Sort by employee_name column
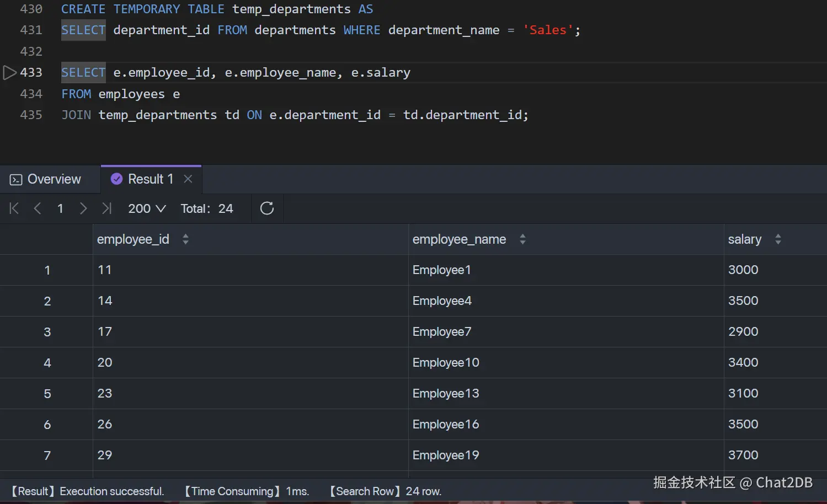 click(522, 239)
